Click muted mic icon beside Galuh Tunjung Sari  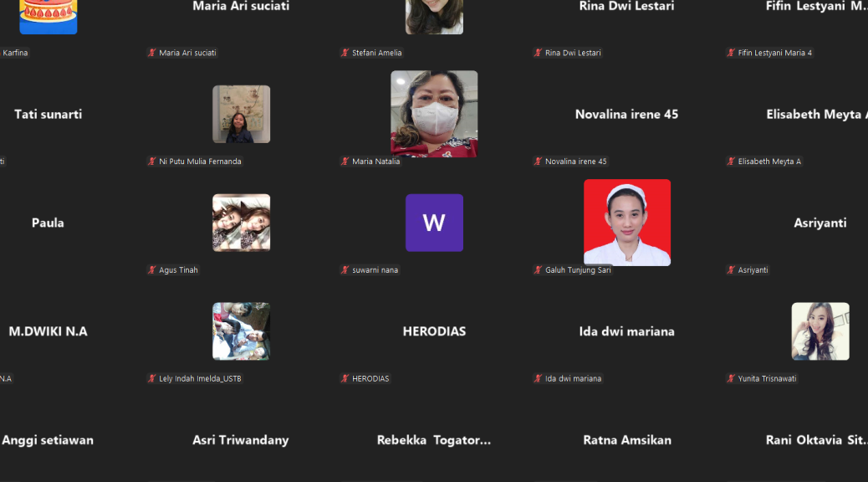click(538, 270)
